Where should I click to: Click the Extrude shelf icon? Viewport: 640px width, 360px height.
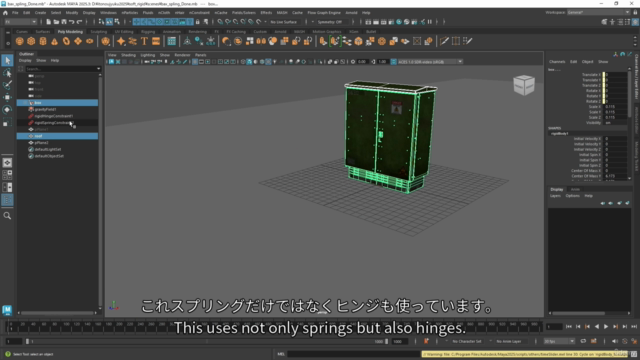pos(323,41)
